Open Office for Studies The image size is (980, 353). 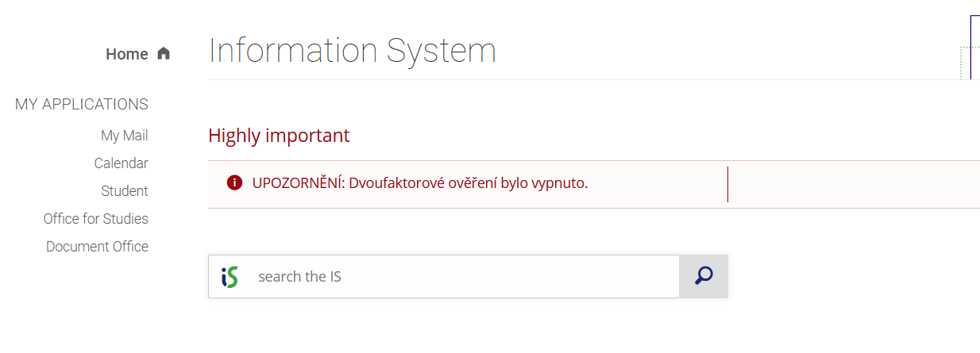(95, 219)
